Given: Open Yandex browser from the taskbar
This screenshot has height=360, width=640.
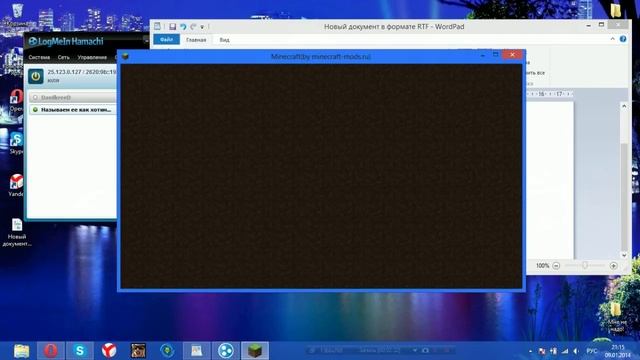Looking at the screenshot, I should click(x=109, y=351).
